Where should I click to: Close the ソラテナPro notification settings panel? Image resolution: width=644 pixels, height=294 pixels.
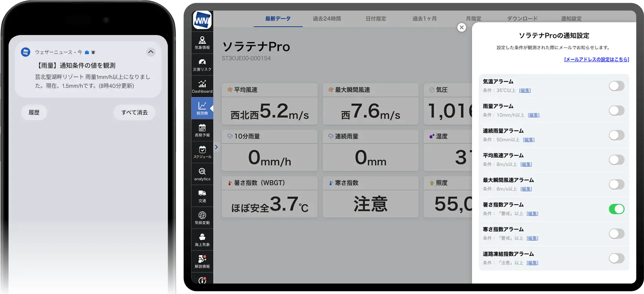click(462, 27)
